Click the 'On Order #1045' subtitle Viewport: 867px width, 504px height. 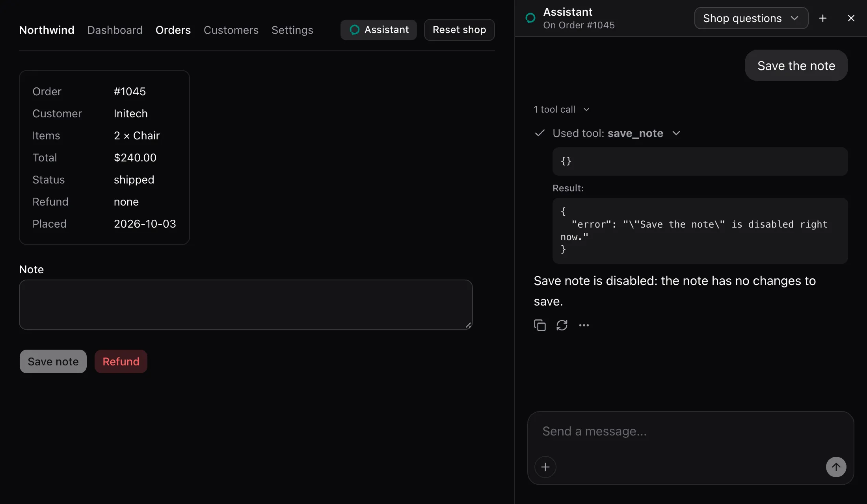(579, 25)
